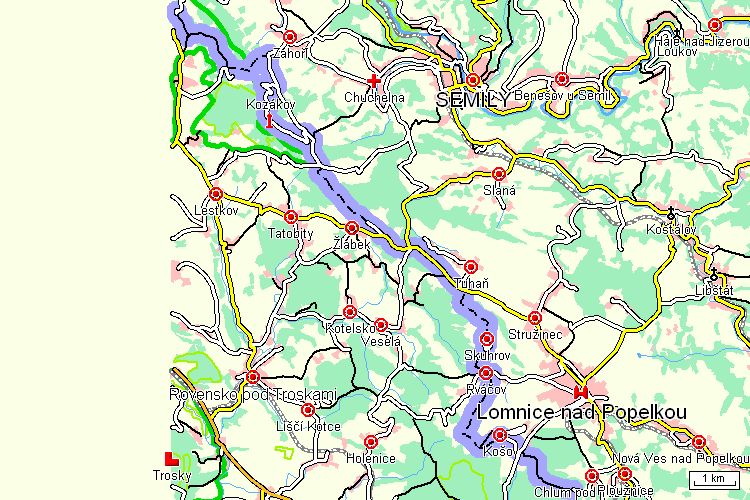
Task: Select the Lestkov town marker
Action: pos(216,194)
